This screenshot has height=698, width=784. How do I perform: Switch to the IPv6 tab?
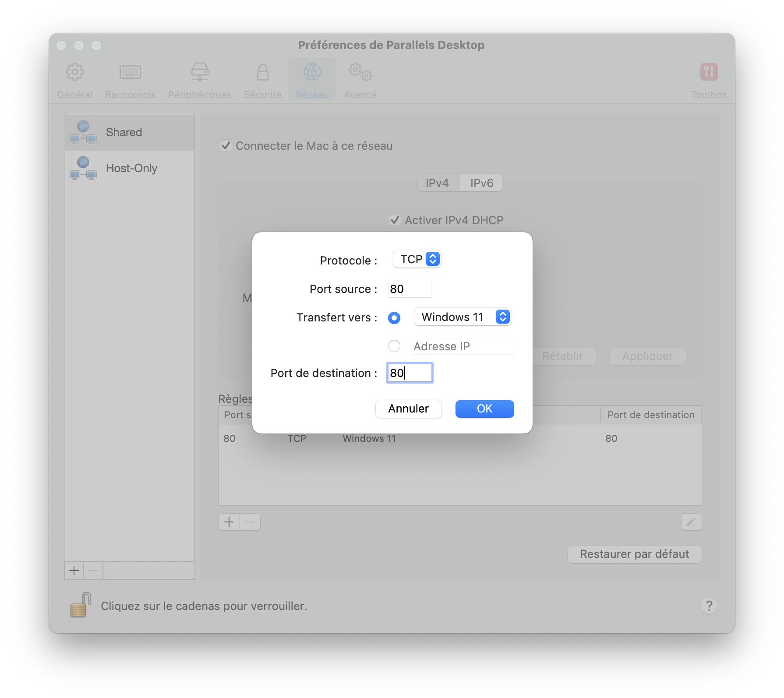[x=481, y=183]
